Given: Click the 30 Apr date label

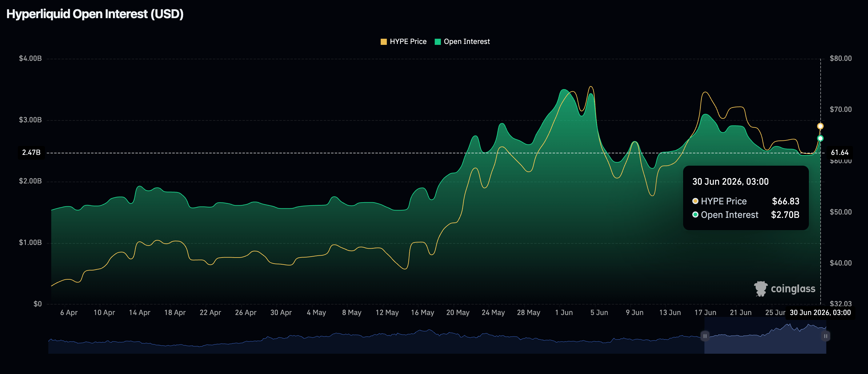Looking at the screenshot, I should point(281,313).
